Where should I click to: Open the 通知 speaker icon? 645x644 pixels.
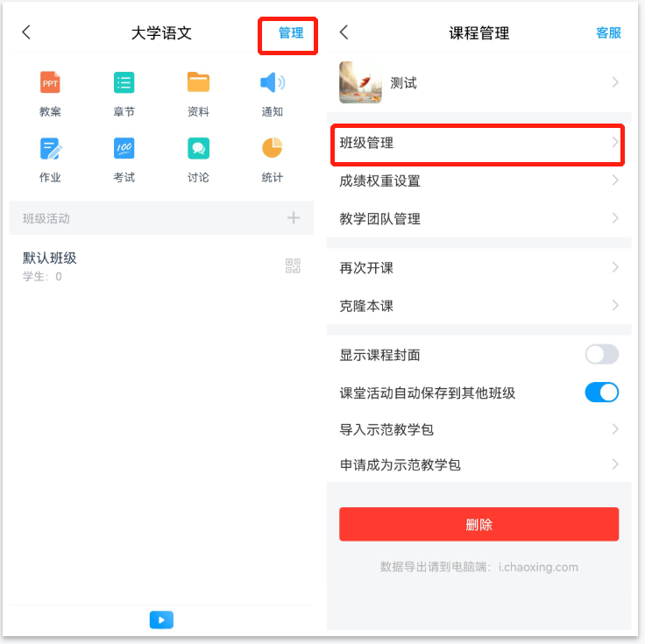[x=273, y=82]
